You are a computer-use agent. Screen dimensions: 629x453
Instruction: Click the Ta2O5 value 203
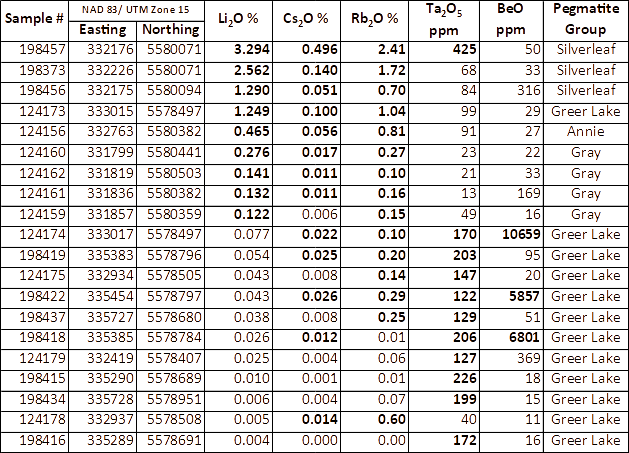(465, 255)
